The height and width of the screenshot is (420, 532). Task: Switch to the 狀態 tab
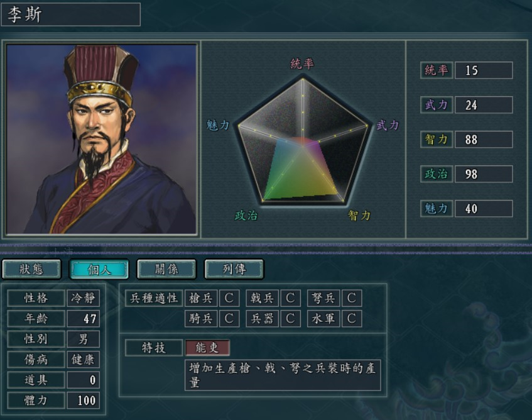31,269
